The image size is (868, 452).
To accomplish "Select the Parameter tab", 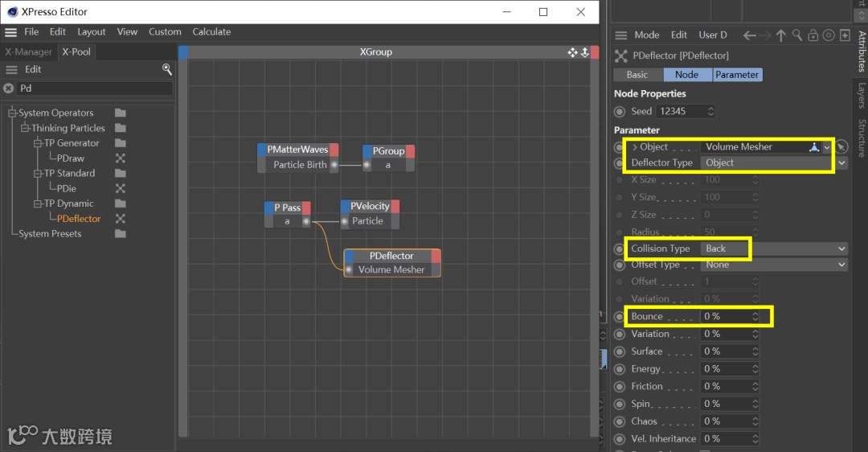I will click(x=737, y=75).
